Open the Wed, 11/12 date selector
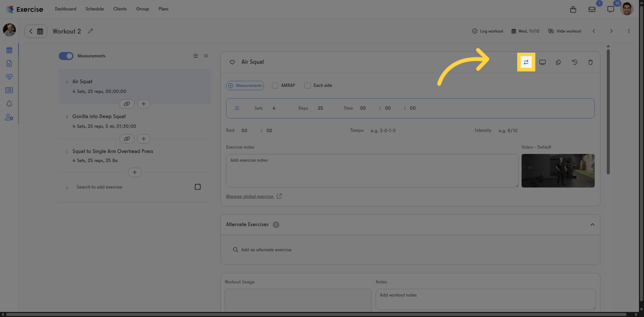This screenshot has width=644, height=317. click(525, 31)
